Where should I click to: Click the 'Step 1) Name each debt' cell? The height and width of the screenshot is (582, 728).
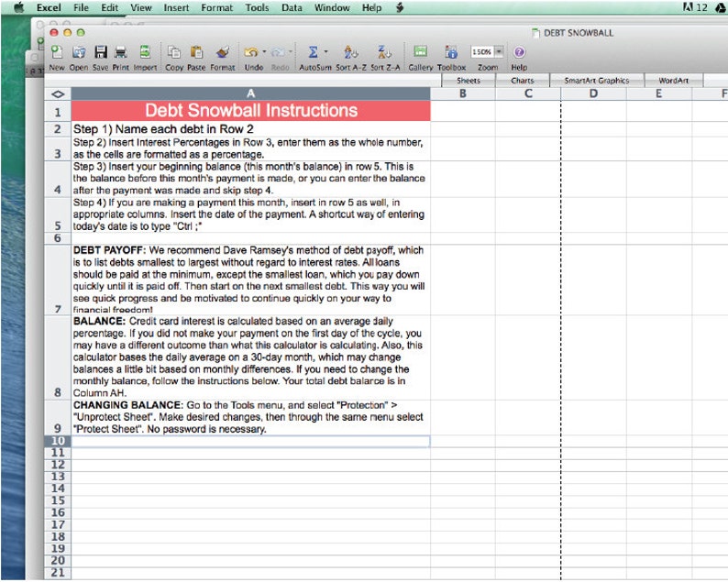(x=250, y=129)
